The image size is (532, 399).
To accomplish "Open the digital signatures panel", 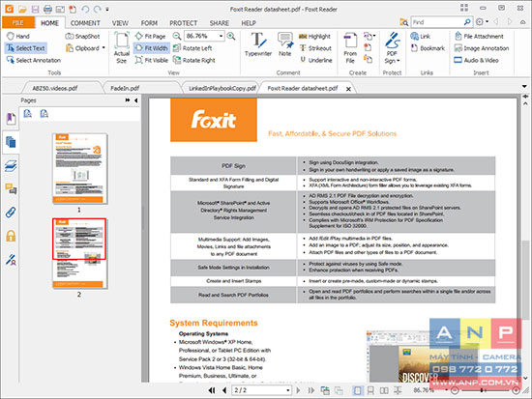I will tap(11, 259).
